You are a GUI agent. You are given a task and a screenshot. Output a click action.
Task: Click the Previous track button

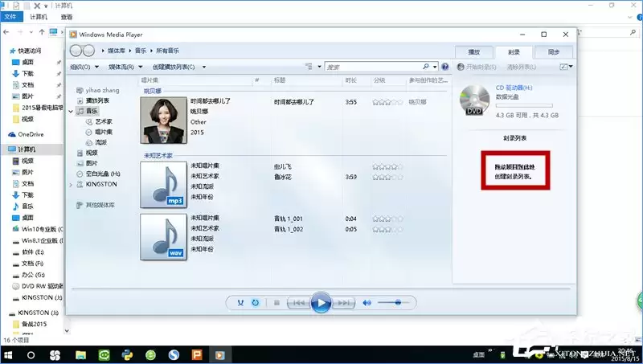[298, 303]
